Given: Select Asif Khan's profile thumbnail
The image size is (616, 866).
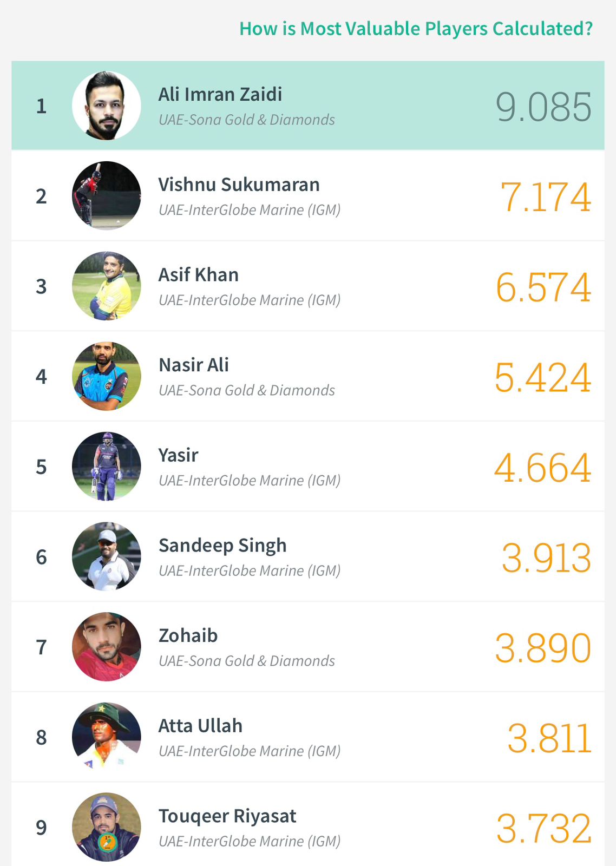Looking at the screenshot, I should [x=107, y=286].
